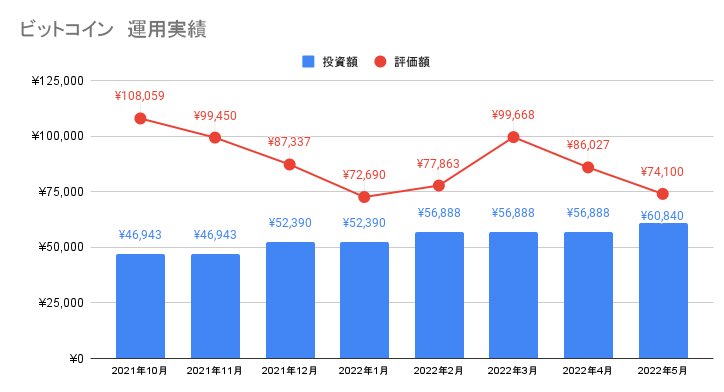
Task: Click the 2022年5月 investment bar
Action: click(663, 291)
